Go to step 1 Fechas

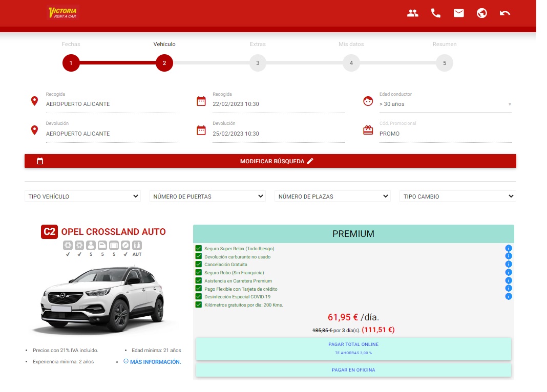(71, 63)
